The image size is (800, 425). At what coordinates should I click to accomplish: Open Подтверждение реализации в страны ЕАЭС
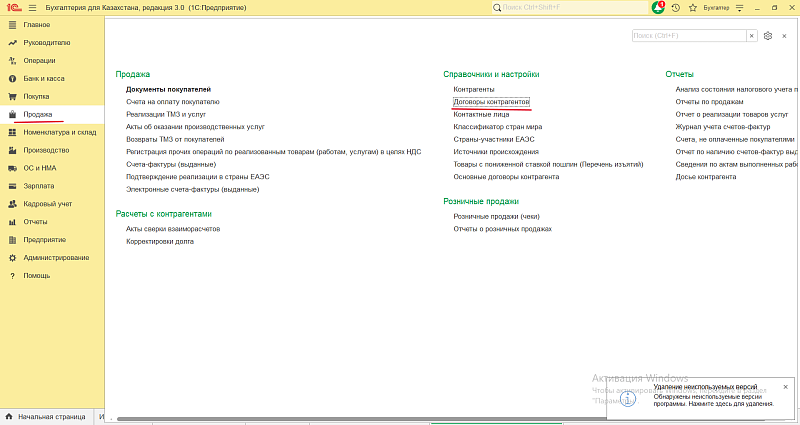(197, 177)
